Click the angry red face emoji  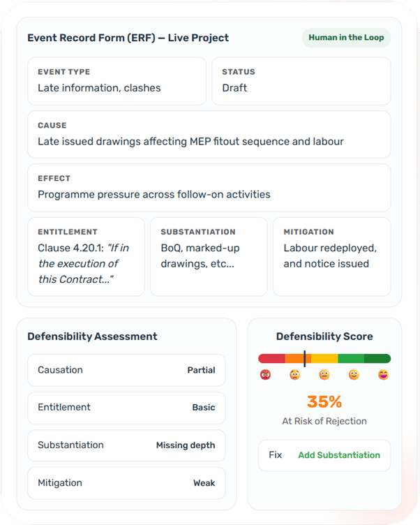[x=265, y=375]
